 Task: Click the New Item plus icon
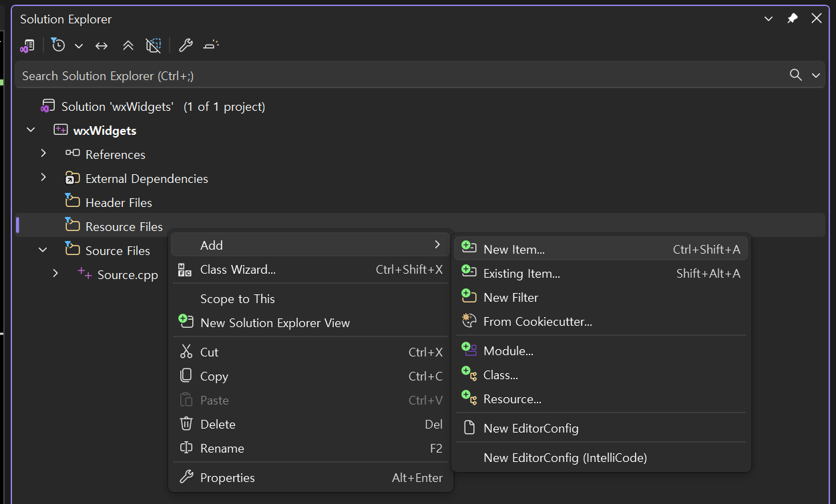pyautogui.click(x=469, y=248)
